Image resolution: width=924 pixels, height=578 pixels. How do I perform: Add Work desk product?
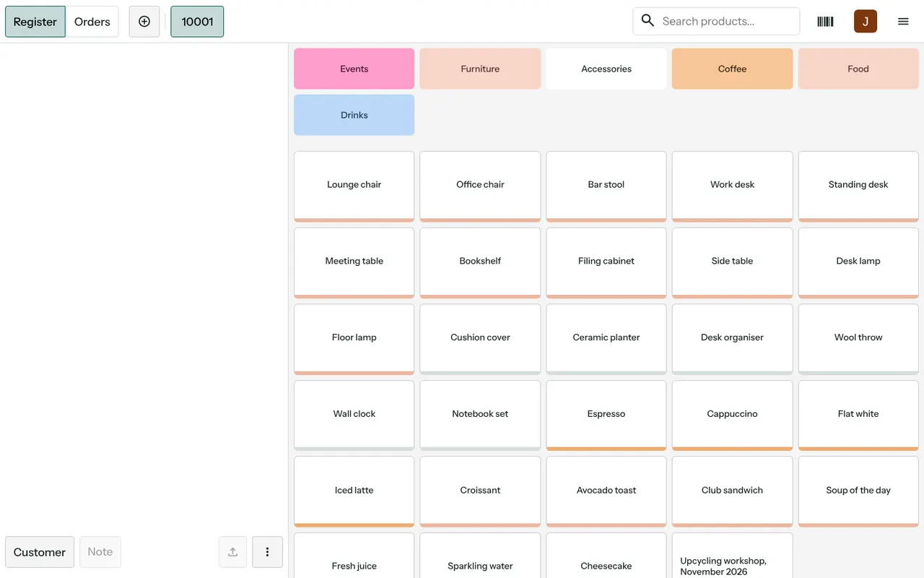coord(732,185)
